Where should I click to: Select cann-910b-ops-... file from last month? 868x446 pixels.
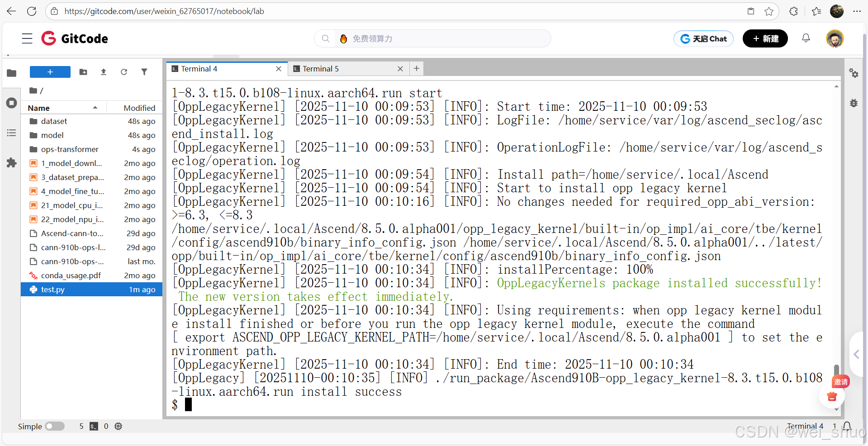92,261
